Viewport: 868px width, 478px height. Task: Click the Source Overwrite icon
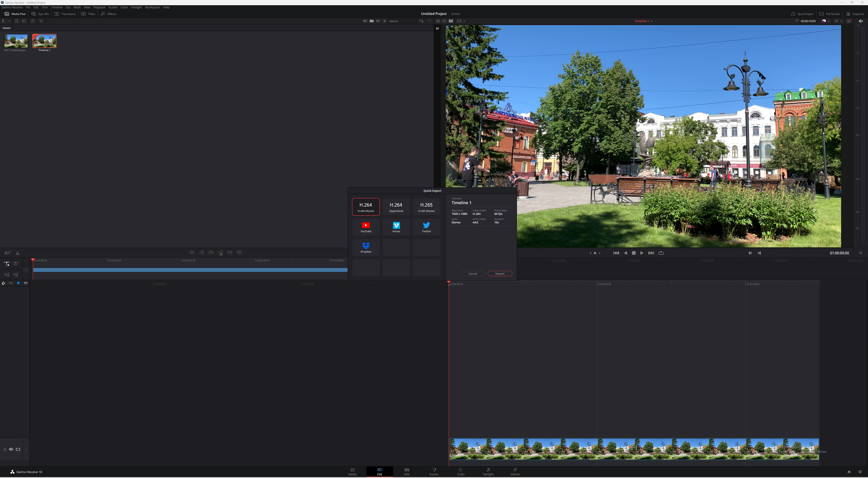(239, 253)
